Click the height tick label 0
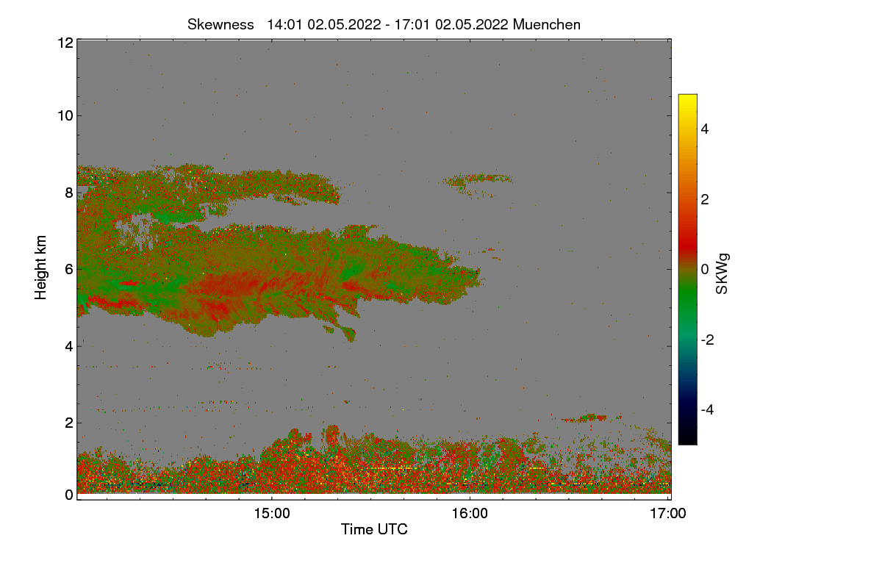The image size is (882, 588). point(68,495)
